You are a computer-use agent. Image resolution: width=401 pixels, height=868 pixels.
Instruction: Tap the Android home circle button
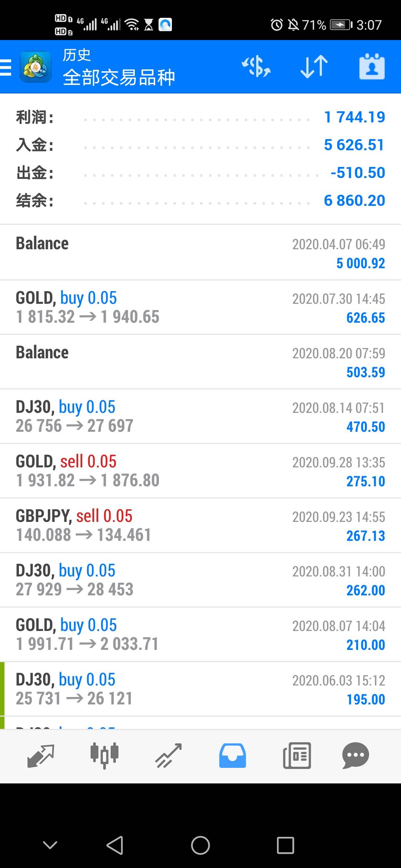(x=200, y=845)
